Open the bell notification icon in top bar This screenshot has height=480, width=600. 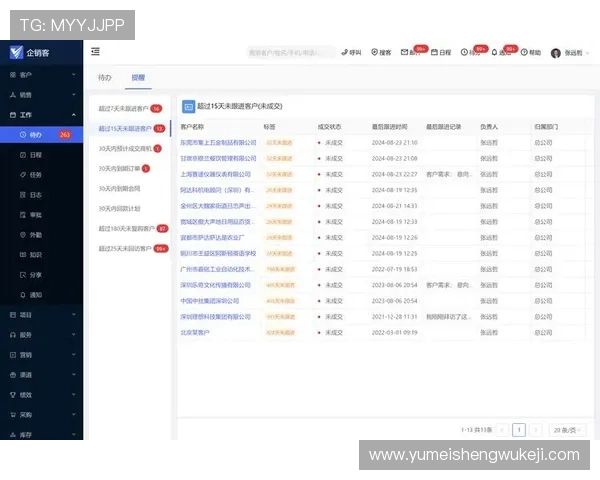click(x=494, y=52)
